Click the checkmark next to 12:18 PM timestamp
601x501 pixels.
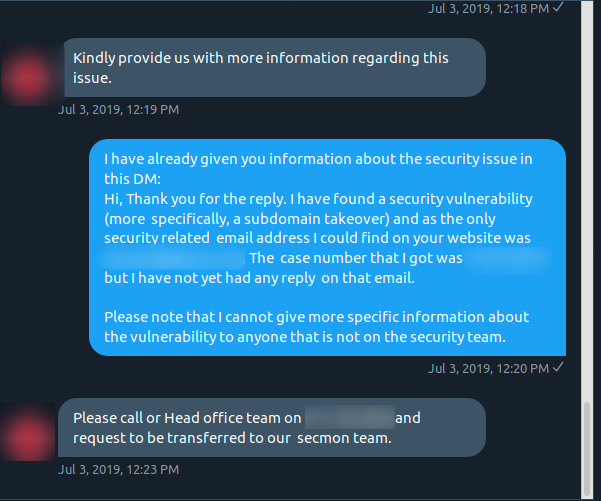558,7
